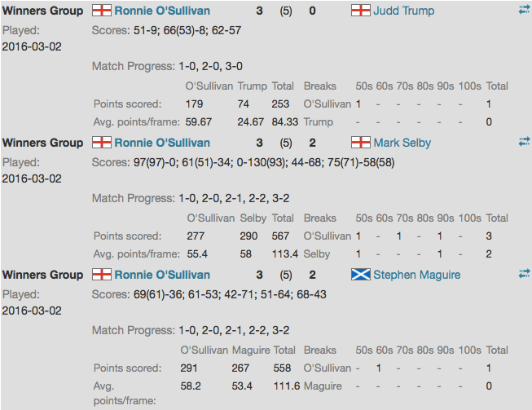Image resolution: width=532 pixels, height=410 pixels.
Task: Click the Winners Group label of the Maguire match
Action: [42, 275]
